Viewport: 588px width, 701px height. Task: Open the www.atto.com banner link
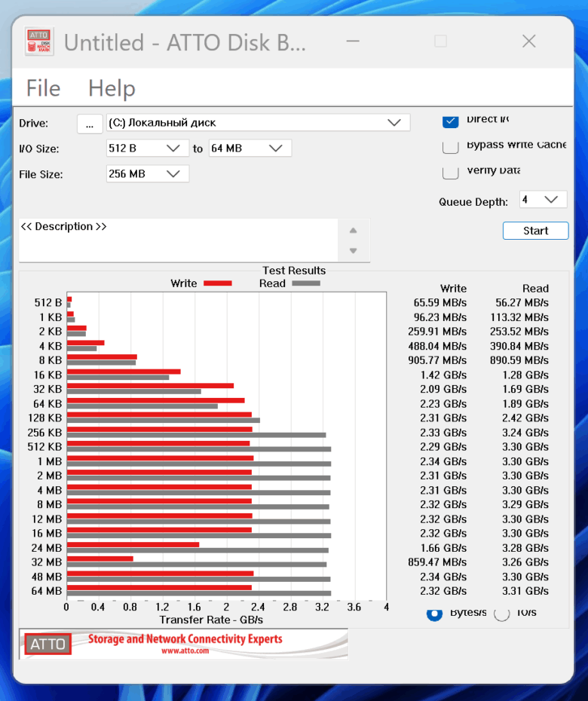coord(185,651)
